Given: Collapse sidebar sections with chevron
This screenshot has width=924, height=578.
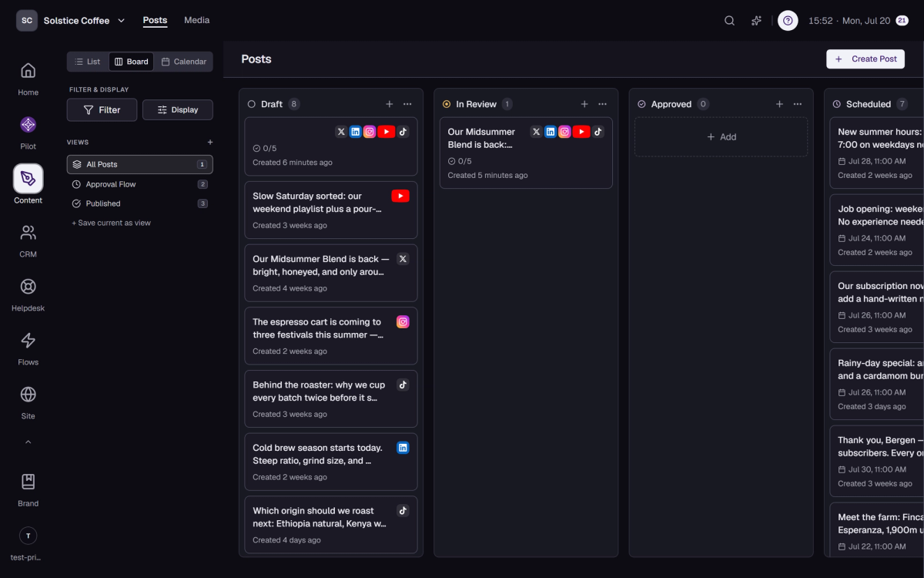Looking at the screenshot, I should 28,442.
